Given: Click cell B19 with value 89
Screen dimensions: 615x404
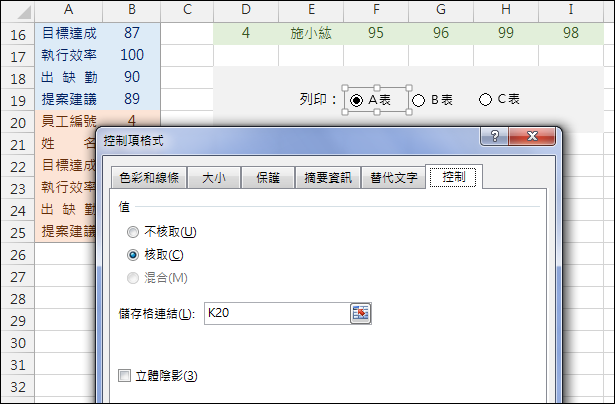Looking at the screenshot, I should pyautogui.click(x=132, y=99).
